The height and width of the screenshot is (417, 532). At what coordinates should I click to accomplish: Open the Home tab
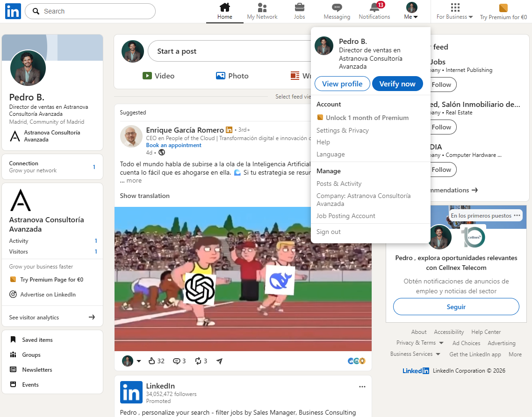[x=224, y=11]
